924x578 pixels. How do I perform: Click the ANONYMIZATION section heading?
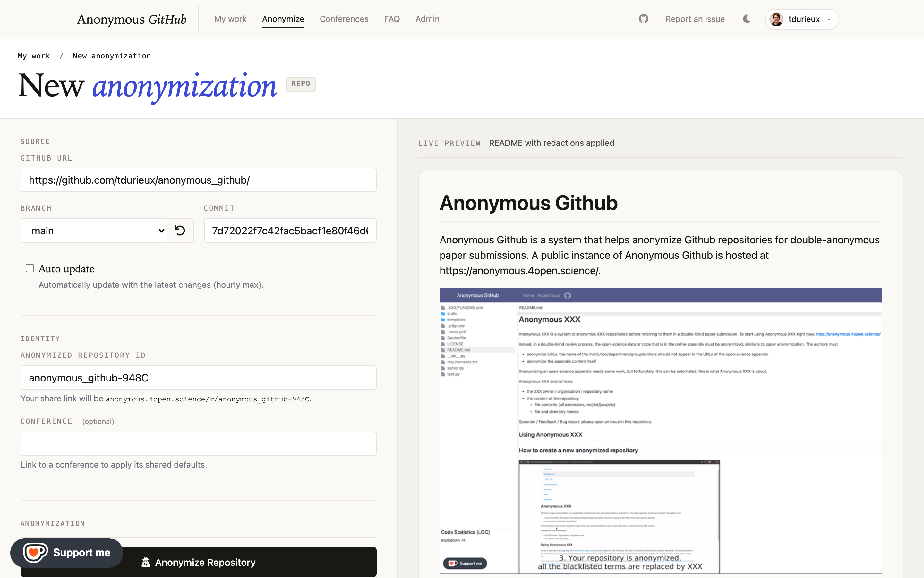click(53, 523)
